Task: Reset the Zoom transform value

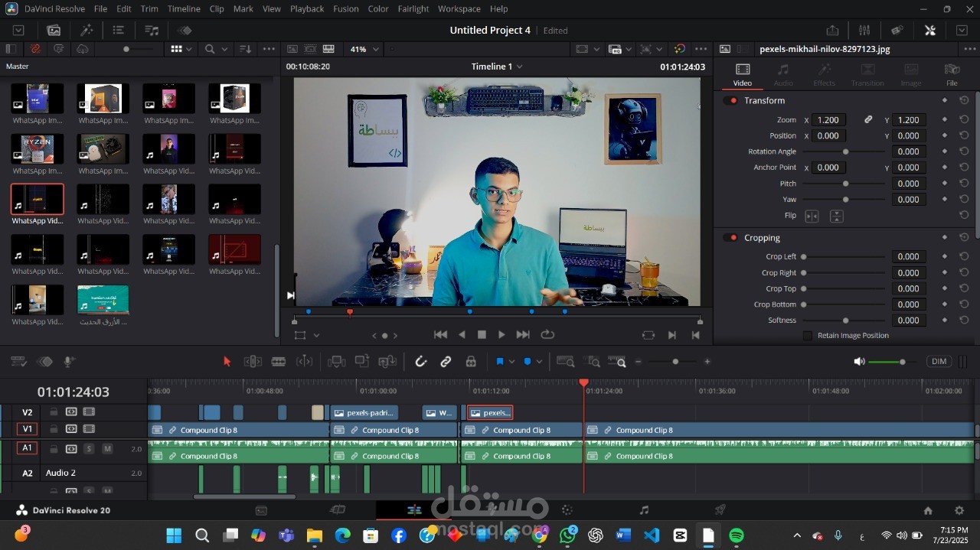Action: pyautogui.click(x=964, y=120)
